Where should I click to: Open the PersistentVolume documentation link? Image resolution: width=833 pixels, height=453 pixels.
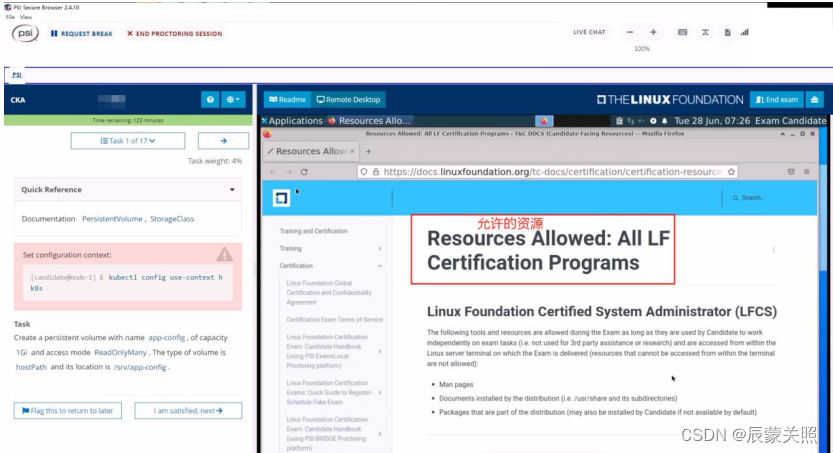click(x=112, y=219)
